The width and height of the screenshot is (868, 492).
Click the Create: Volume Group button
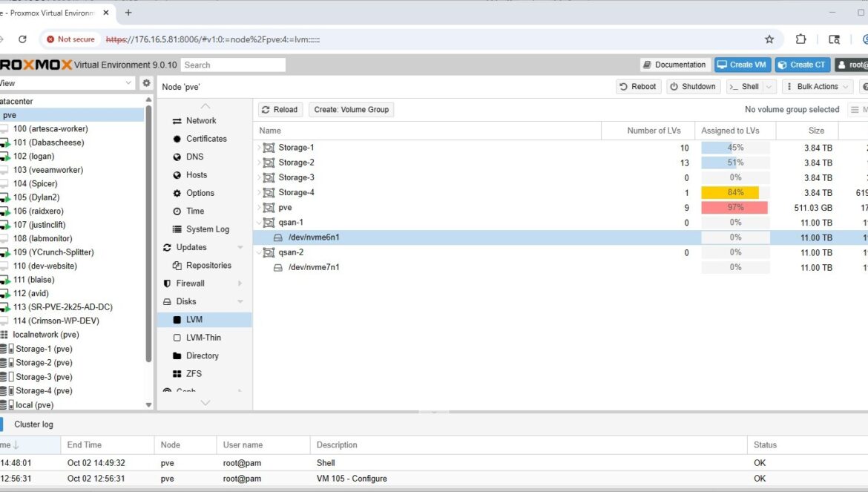[x=351, y=110]
